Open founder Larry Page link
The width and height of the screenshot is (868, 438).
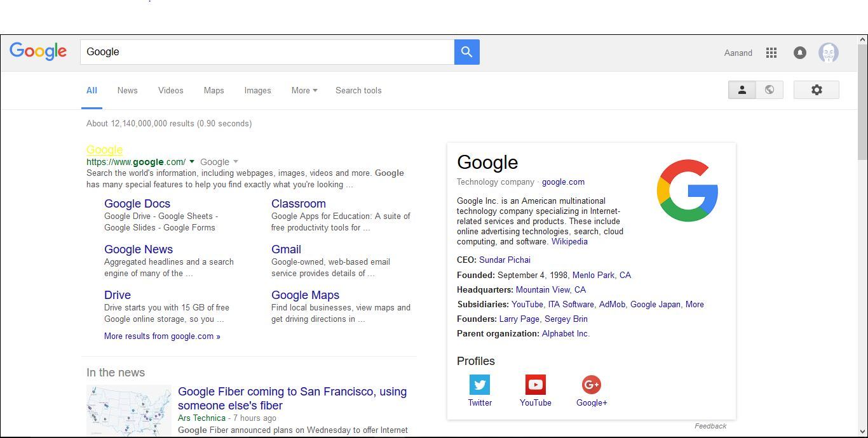519,319
